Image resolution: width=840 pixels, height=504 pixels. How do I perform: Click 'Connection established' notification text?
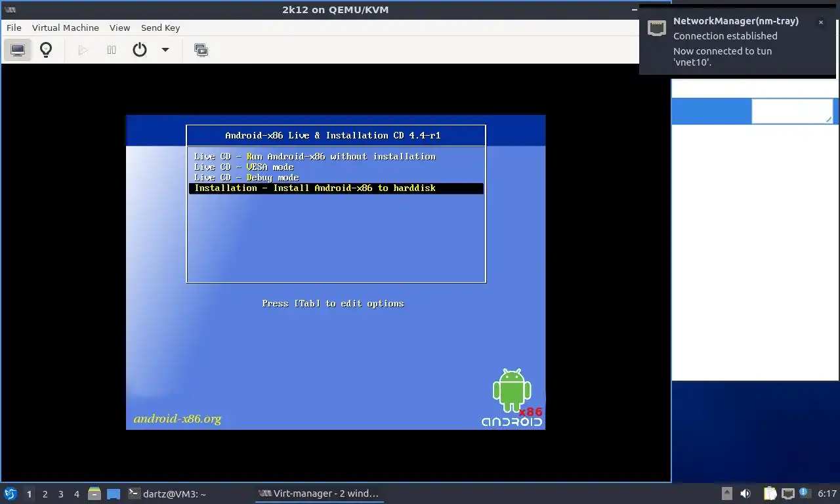coord(725,36)
